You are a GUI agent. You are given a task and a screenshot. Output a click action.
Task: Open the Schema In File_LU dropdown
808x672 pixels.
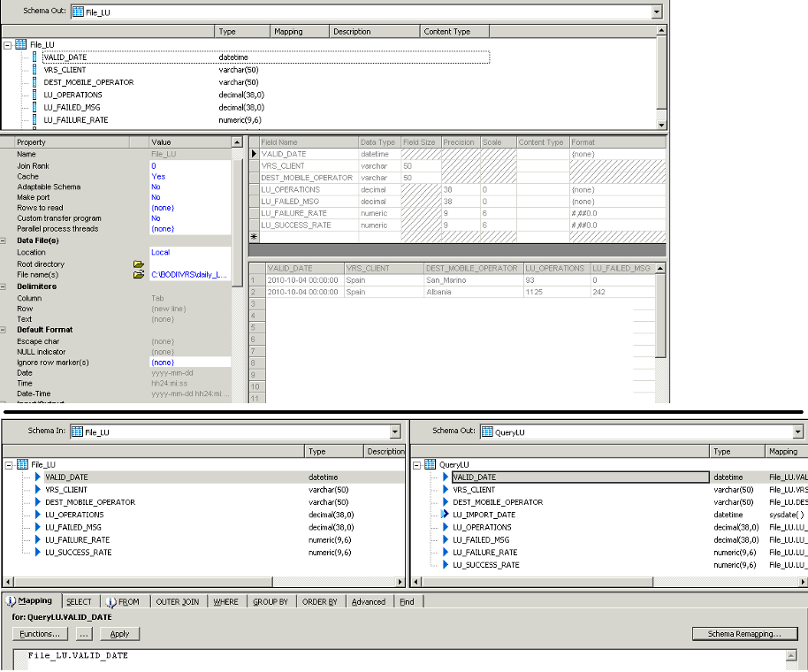click(x=395, y=431)
